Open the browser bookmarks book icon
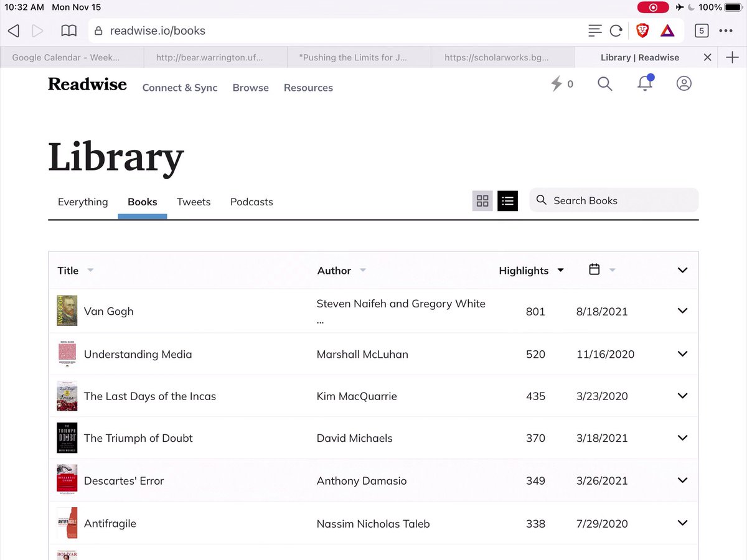The image size is (747, 560). click(x=68, y=30)
